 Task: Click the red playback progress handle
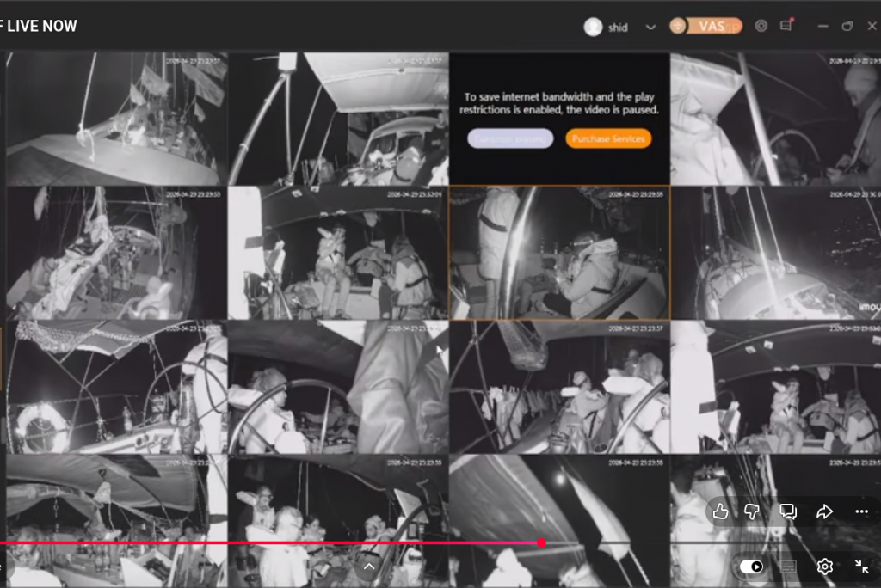pyautogui.click(x=541, y=542)
